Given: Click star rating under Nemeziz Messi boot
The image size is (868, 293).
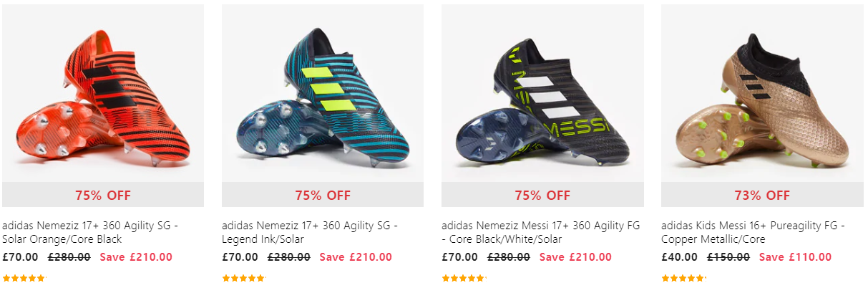Looking at the screenshot, I should pyautogui.click(x=464, y=278).
